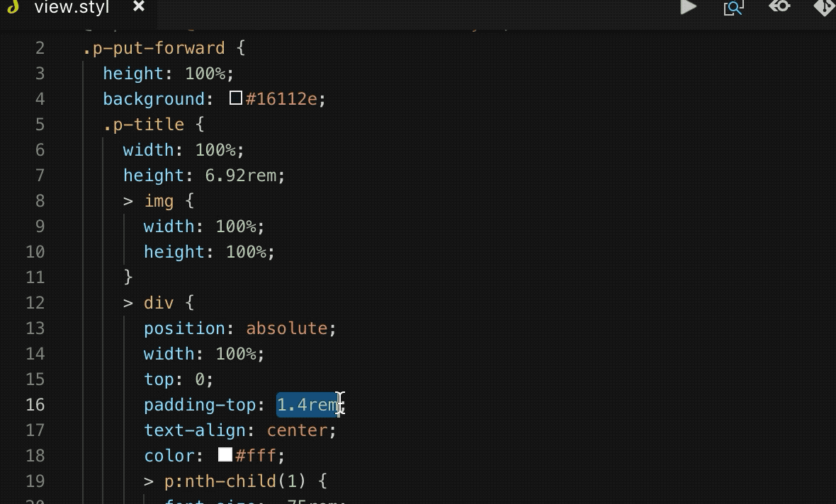Screen dimensions: 836x504
Task: Click the highlighted 1.4rem value
Action: pyautogui.click(x=307, y=405)
